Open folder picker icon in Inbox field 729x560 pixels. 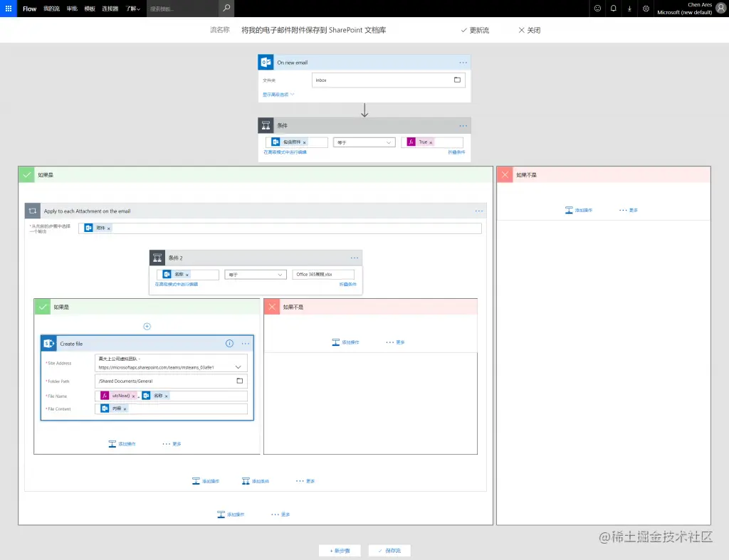tap(457, 80)
